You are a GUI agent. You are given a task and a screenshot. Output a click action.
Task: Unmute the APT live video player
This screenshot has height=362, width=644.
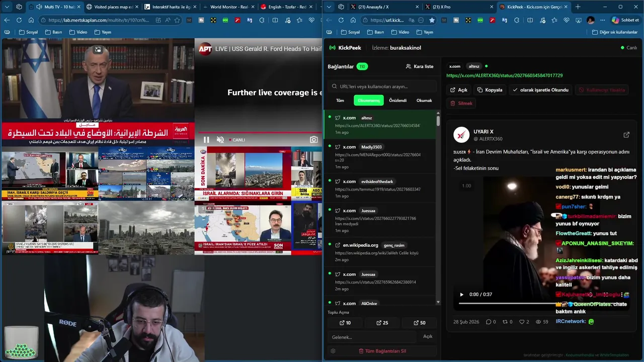point(220,140)
